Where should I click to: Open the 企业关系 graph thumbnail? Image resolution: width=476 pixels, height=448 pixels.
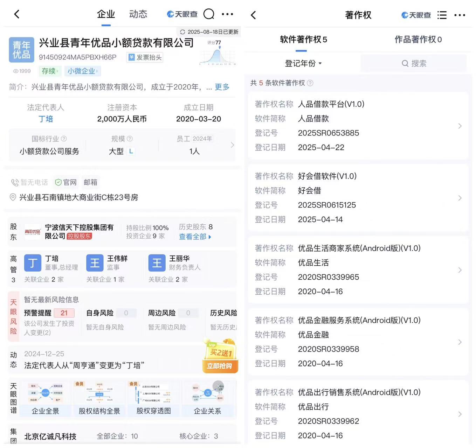pyautogui.click(x=208, y=399)
